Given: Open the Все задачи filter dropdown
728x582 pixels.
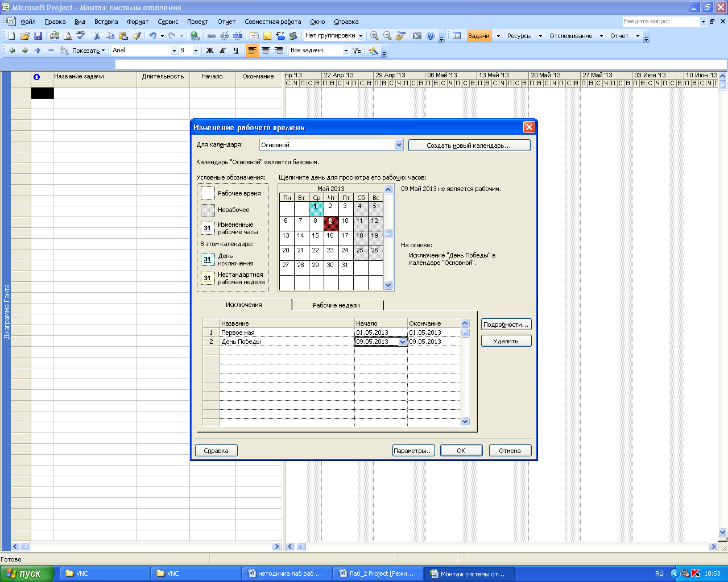Looking at the screenshot, I should (x=346, y=51).
